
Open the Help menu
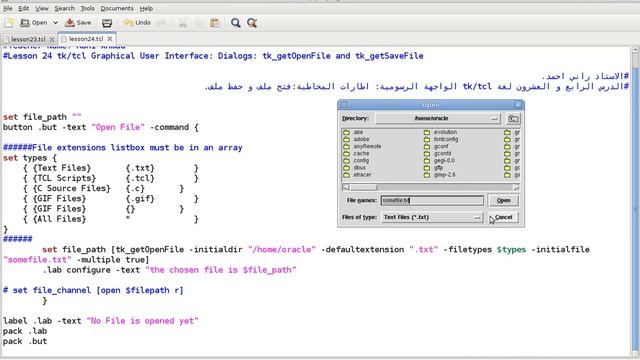click(x=146, y=8)
